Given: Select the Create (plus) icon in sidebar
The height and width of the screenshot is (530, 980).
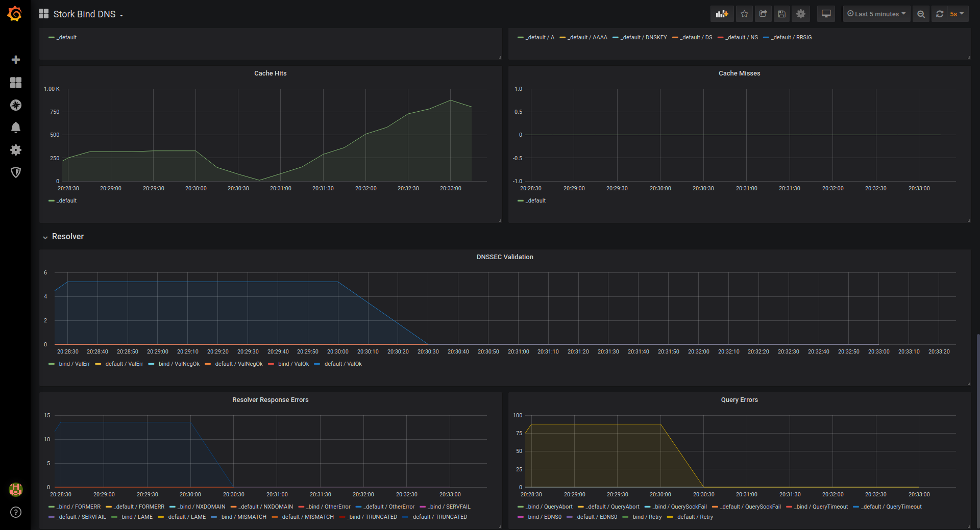Looking at the screenshot, I should pos(16,60).
